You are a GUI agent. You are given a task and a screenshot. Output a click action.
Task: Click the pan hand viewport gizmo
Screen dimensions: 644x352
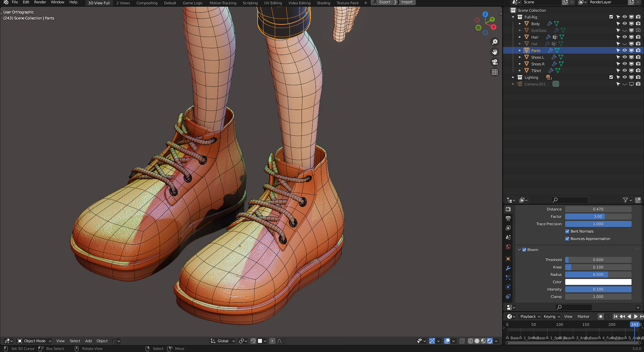pos(495,52)
